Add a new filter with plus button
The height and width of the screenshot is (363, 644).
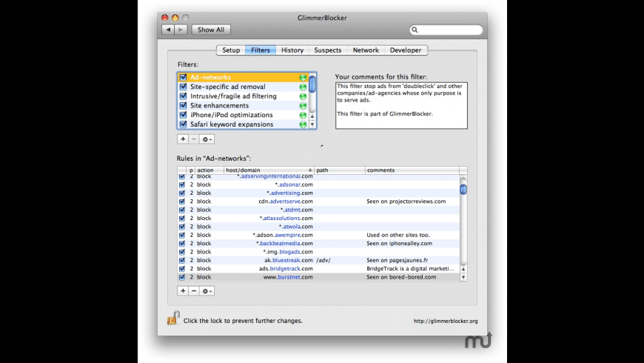[183, 139]
